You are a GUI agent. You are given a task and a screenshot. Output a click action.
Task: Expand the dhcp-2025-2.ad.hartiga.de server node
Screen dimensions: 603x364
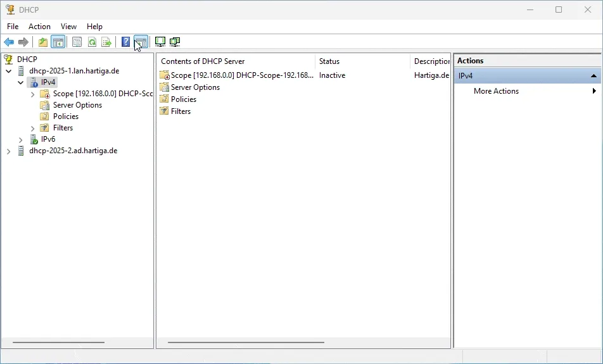8,151
